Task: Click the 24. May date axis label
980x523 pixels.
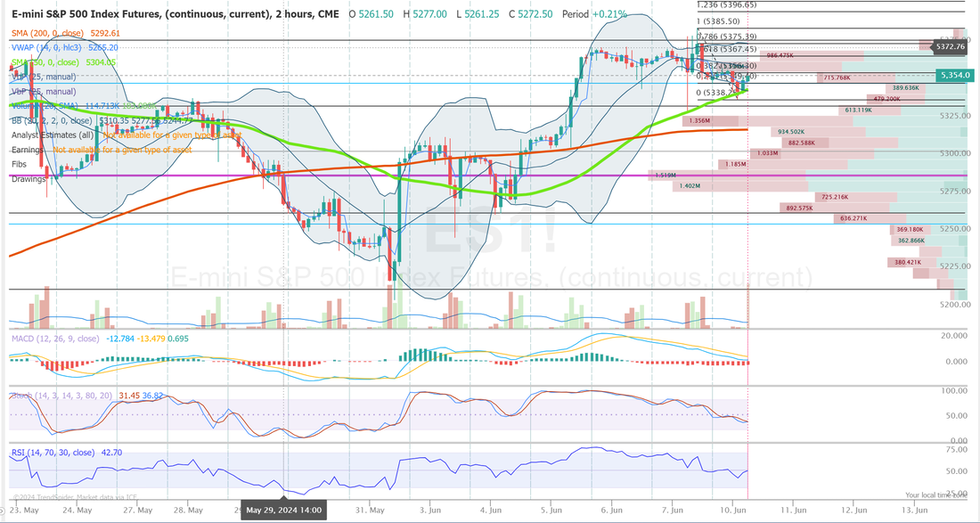Action: [77, 510]
